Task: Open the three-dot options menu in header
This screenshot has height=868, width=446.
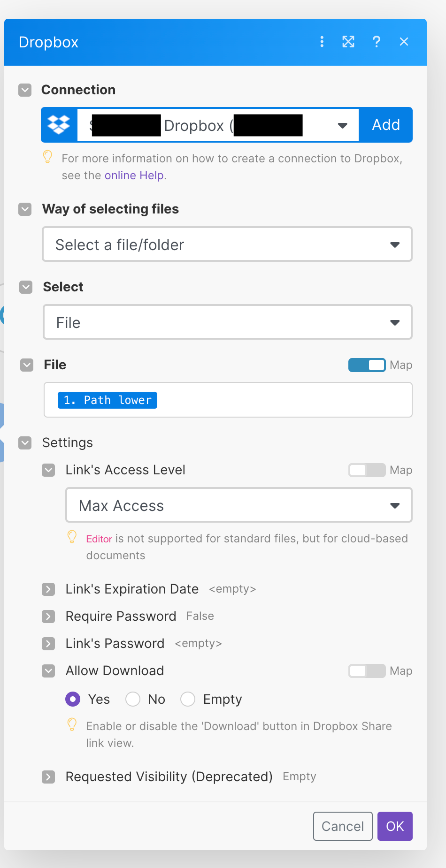Action: [322, 42]
